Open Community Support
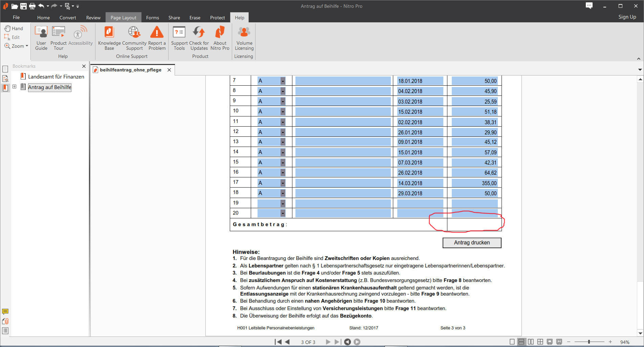 point(134,38)
